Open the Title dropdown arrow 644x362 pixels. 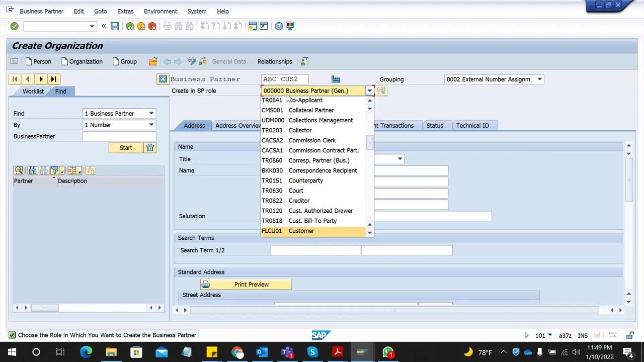point(400,159)
